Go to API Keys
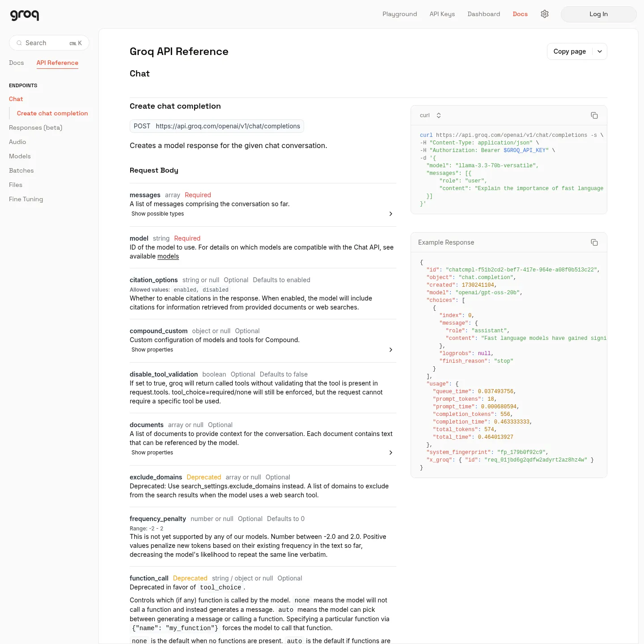Viewport: 644px width, 644px height. point(442,14)
